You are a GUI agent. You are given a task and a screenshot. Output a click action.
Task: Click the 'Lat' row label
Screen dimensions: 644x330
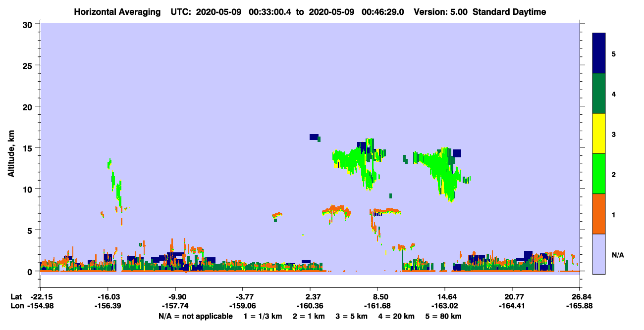(16, 296)
